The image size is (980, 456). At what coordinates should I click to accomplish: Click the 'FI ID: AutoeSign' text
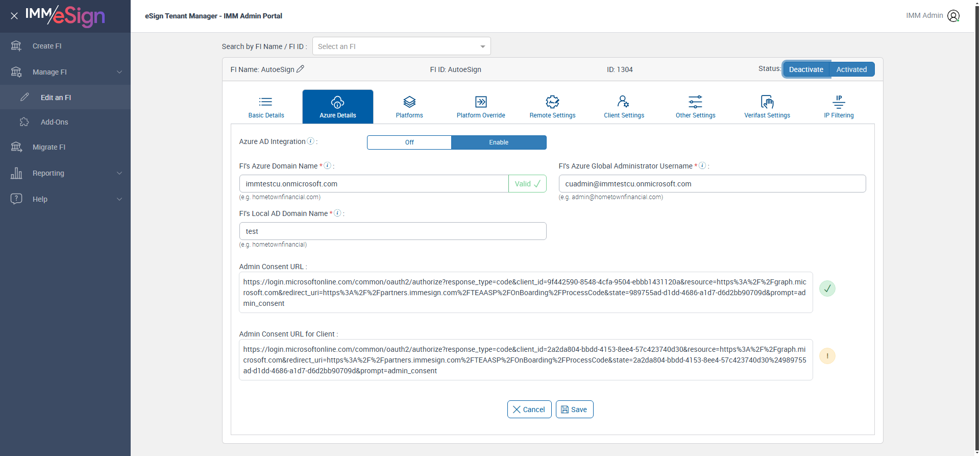point(455,69)
